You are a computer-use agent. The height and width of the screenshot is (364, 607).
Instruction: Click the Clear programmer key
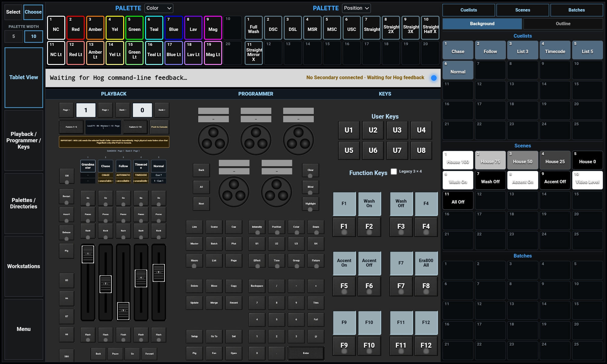[310, 170]
